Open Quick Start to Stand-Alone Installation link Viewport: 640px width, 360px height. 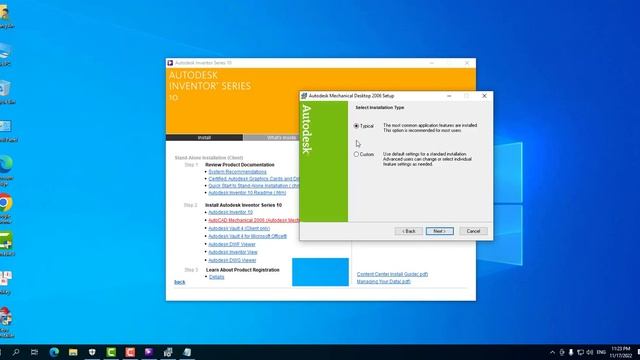pos(253,186)
